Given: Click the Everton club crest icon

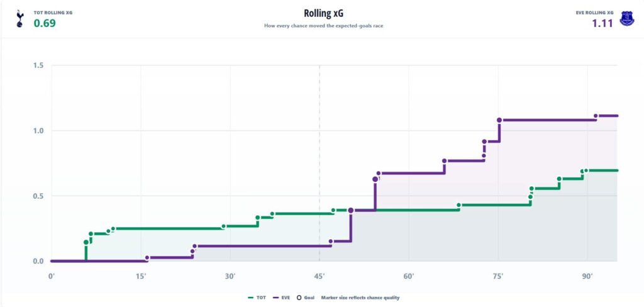Looking at the screenshot, I should click(627, 19).
